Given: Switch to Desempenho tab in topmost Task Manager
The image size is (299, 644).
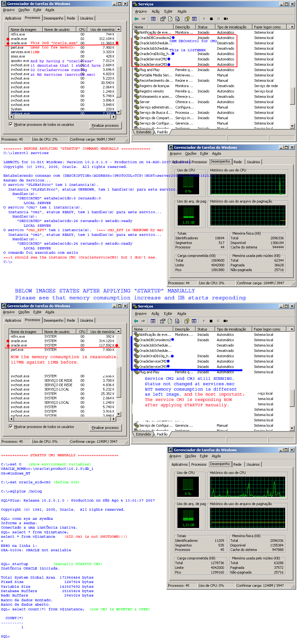Looking at the screenshot, I should 53,18.
